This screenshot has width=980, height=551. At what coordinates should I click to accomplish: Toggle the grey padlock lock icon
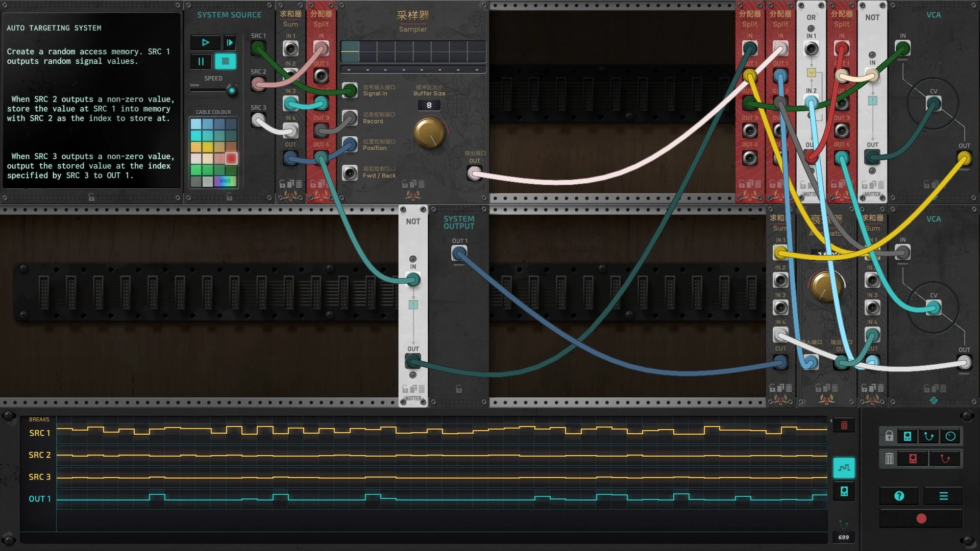click(889, 436)
